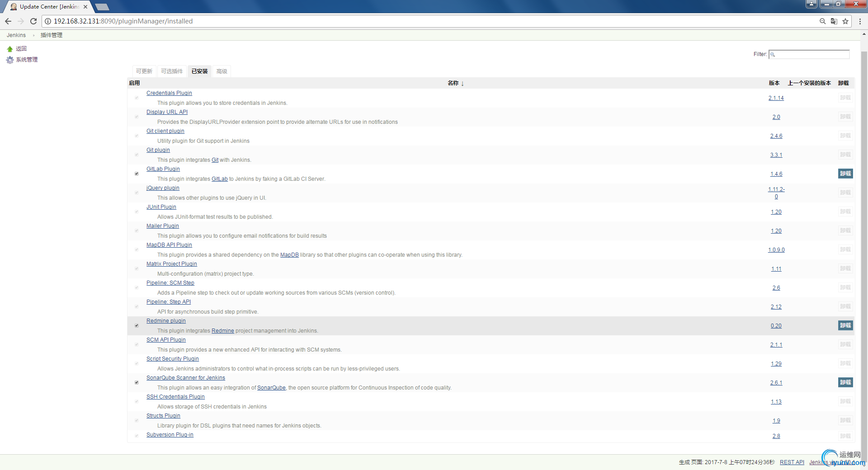Open the 高级 tab
The image size is (868, 470).
tap(222, 71)
